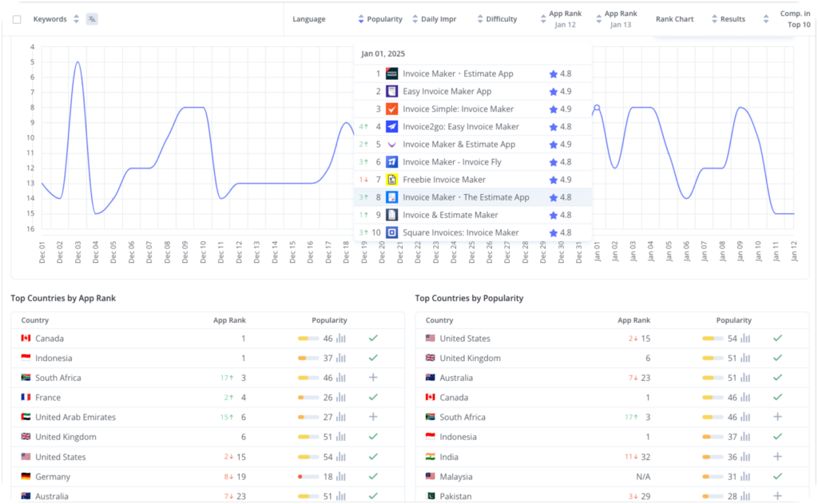Click the Germany flag icon
The image size is (818, 504).
[26, 476]
